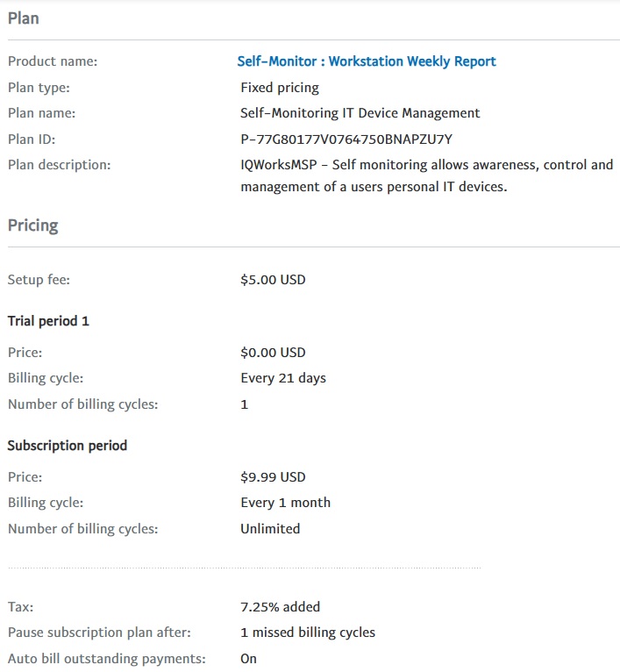Click the $9.99 USD subscription price

coord(273,477)
